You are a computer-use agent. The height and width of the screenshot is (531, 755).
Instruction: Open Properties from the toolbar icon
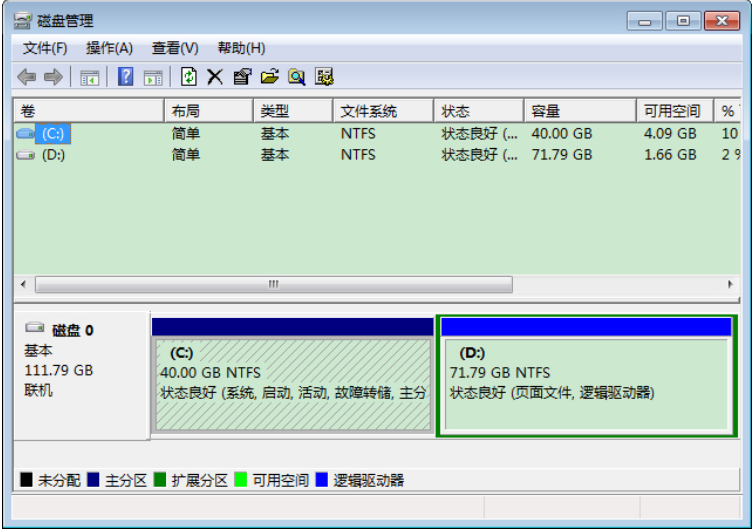click(242, 77)
